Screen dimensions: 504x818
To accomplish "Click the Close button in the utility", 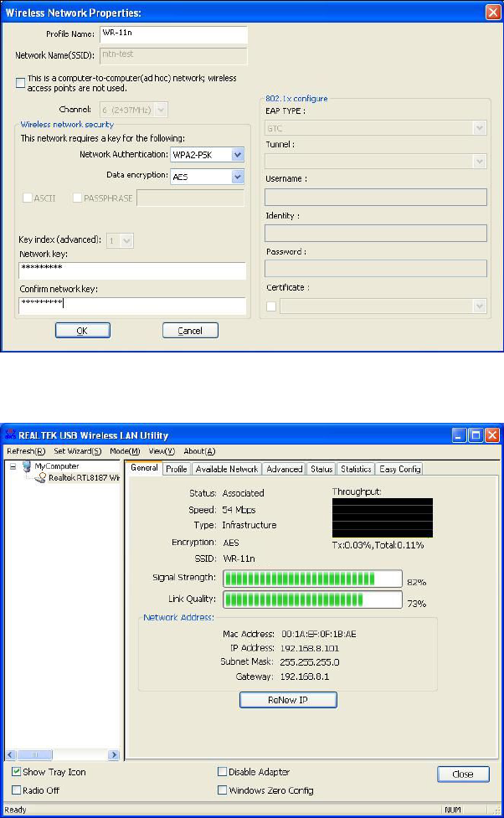I will [463, 774].
